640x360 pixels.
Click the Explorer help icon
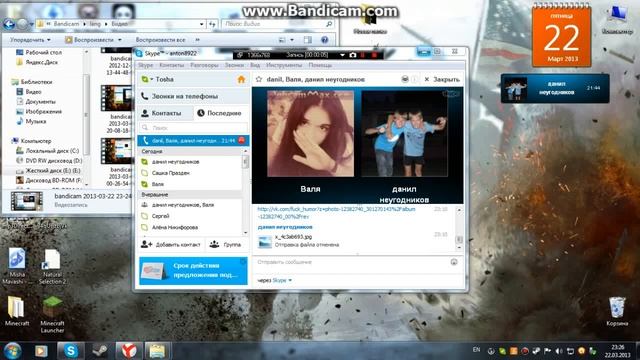point(324,40)
